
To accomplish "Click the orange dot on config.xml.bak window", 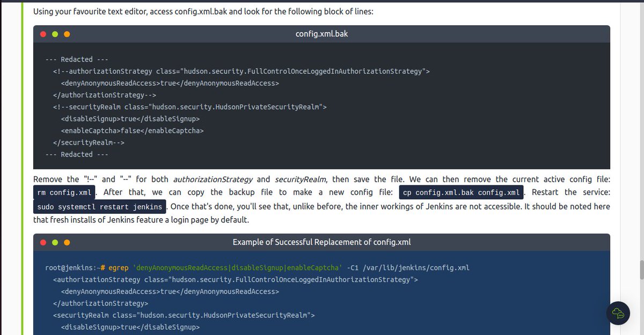I will point(67,34).
